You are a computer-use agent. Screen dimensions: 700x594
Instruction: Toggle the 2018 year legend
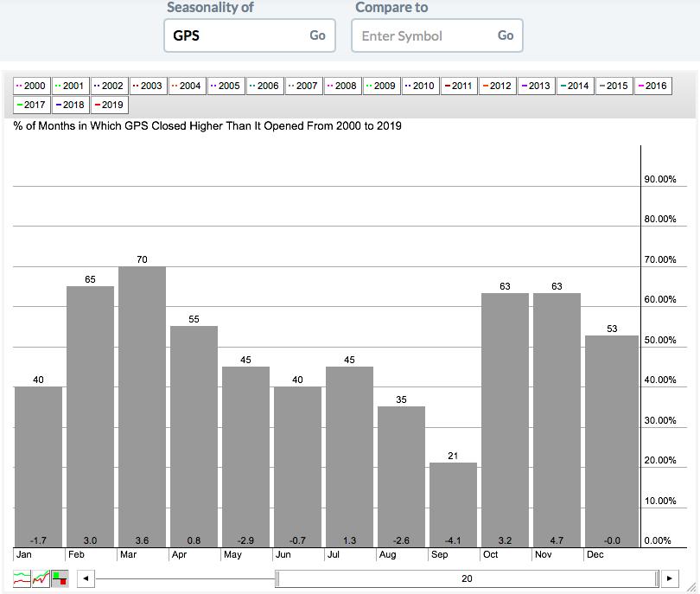point(70,105)
